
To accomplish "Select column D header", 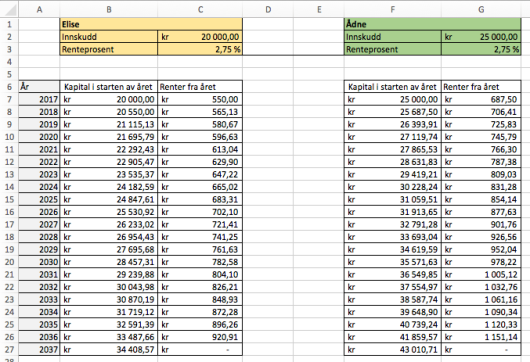I will (268, 10).
